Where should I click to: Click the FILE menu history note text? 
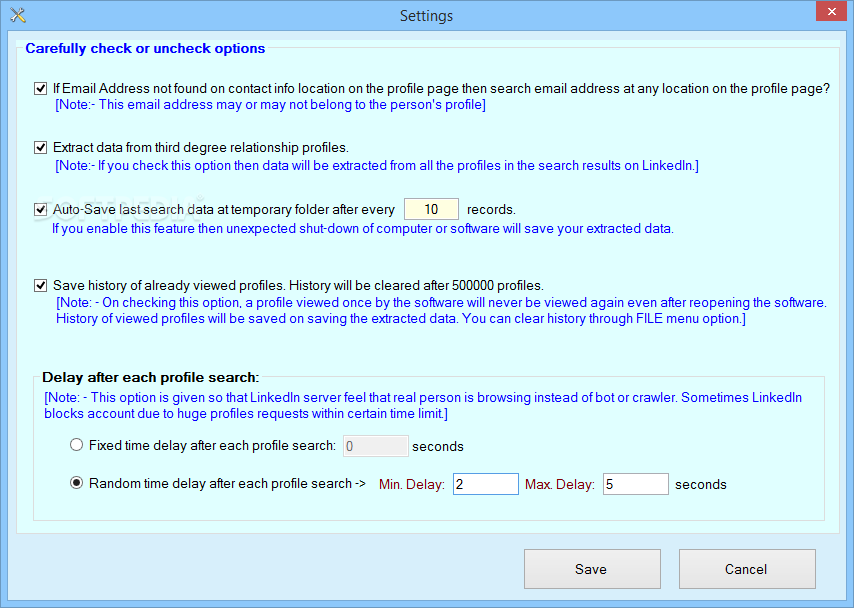click(441, 311)
